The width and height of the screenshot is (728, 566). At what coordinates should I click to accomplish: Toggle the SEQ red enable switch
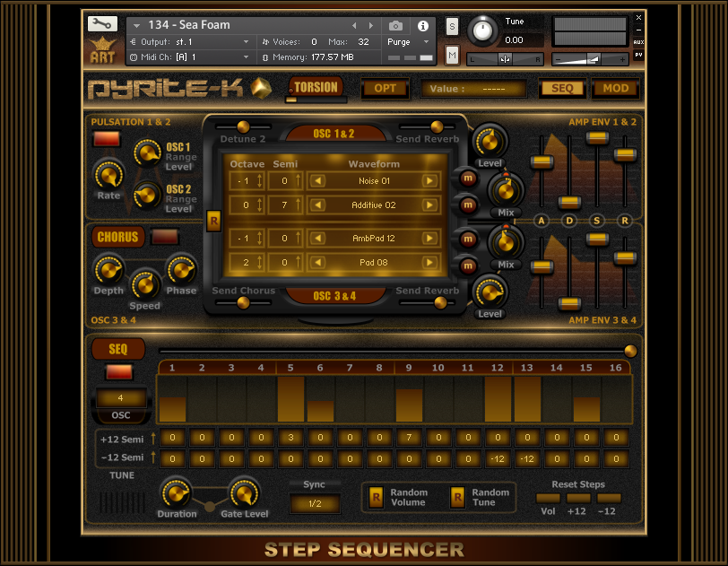tap(118, 372)
